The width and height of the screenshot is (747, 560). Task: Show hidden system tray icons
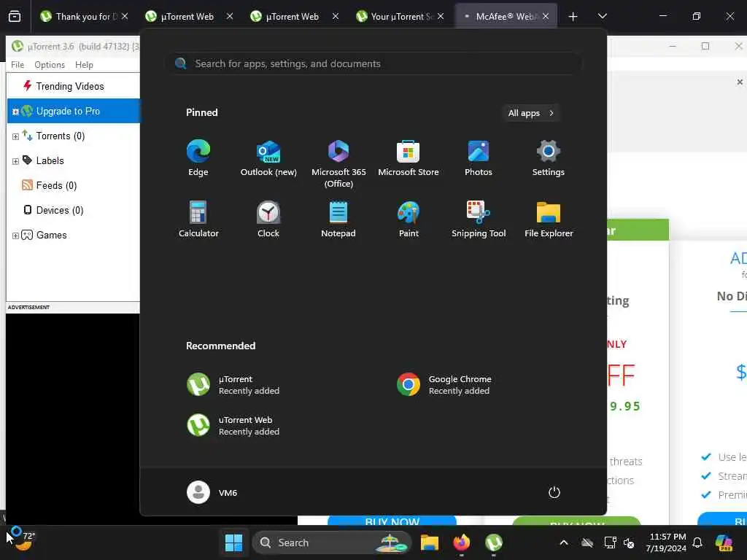tap(564, 542)
